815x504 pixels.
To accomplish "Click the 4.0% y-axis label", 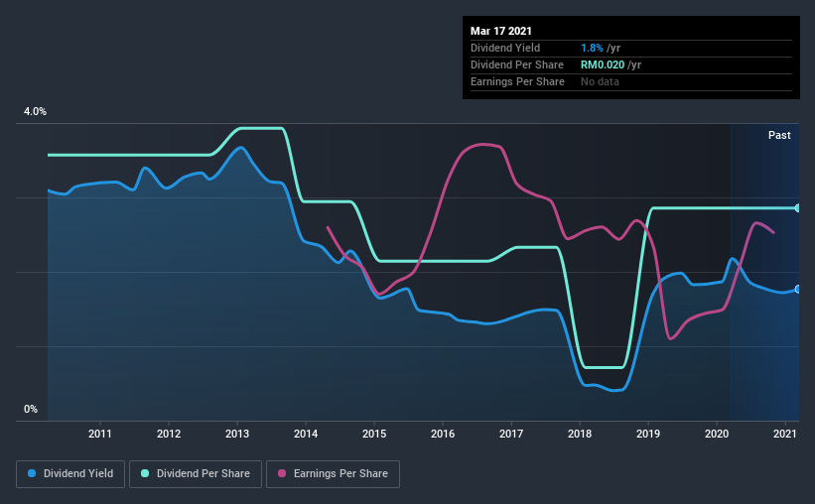I will click(35, 111).
